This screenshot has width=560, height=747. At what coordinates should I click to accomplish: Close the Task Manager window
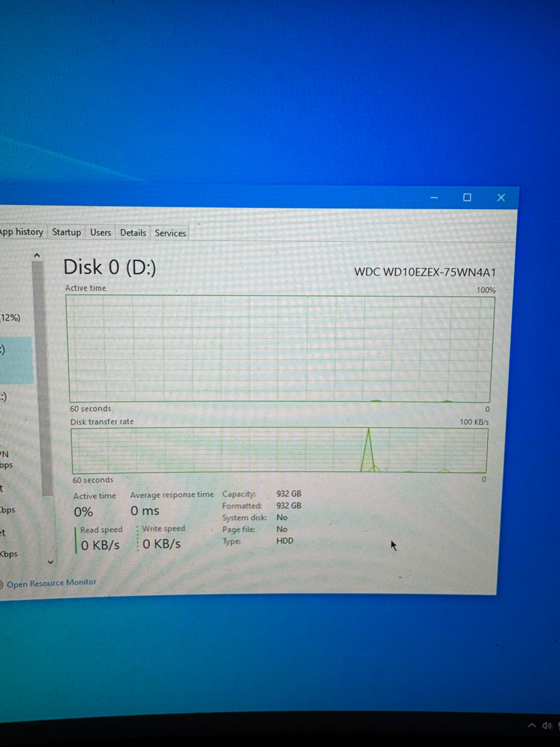(501, 197)
